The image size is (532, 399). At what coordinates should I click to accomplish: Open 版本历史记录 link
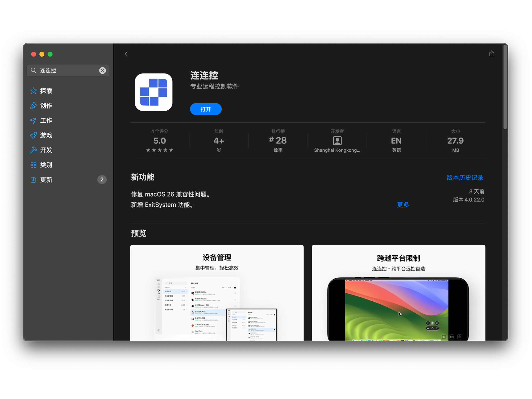pos(465,178)
